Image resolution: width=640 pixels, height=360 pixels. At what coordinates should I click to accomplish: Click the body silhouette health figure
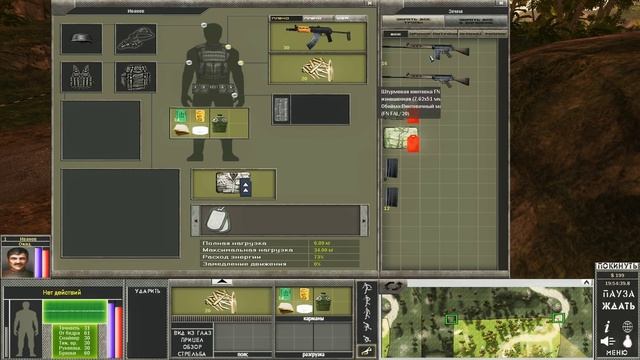[26, 329]
